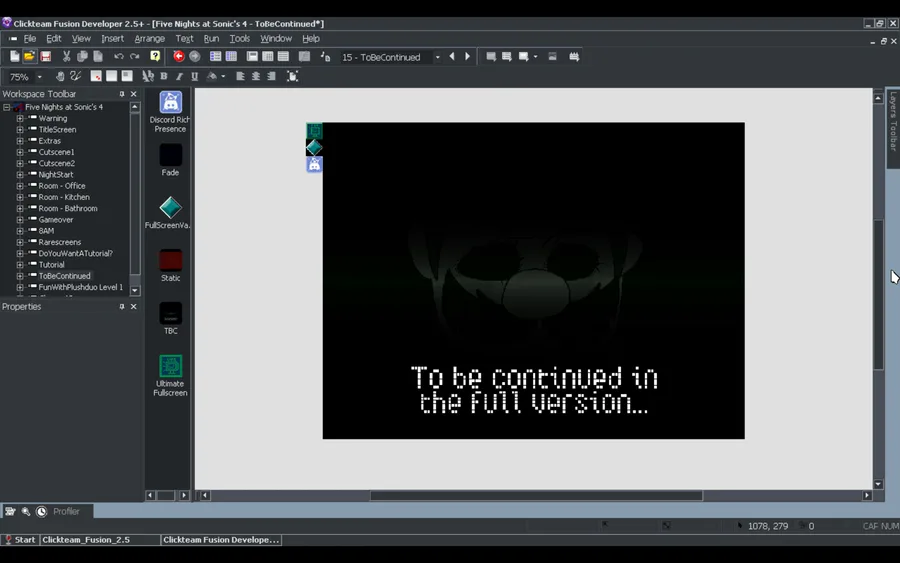Center-align the text
This screenshot has width=900, height=563.
click(255, 76)
